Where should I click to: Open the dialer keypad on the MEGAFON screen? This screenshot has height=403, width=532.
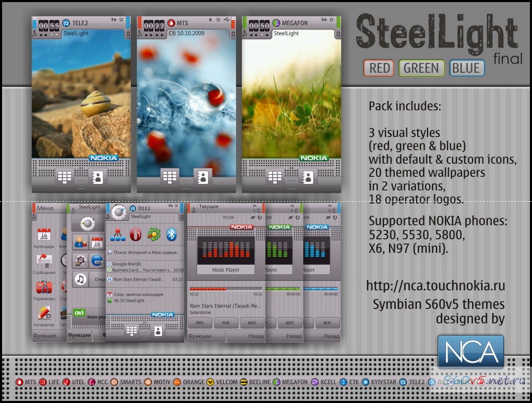[x=275, y=177]
